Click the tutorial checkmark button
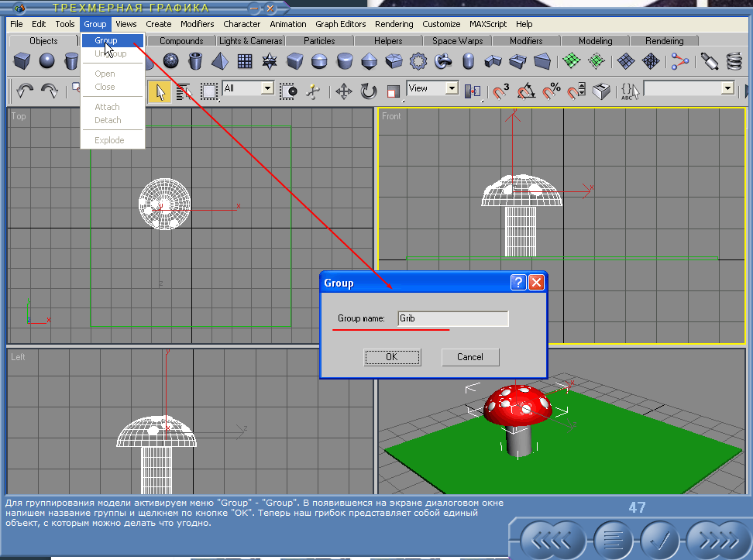The height and width of the screenshot is (560, 753). tap(660, 541)
